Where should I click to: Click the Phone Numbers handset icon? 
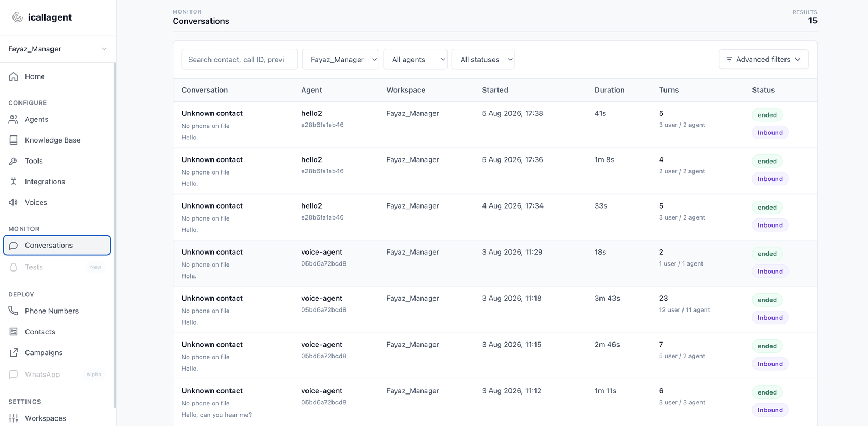pyautogui.click(x=14, y=311)
